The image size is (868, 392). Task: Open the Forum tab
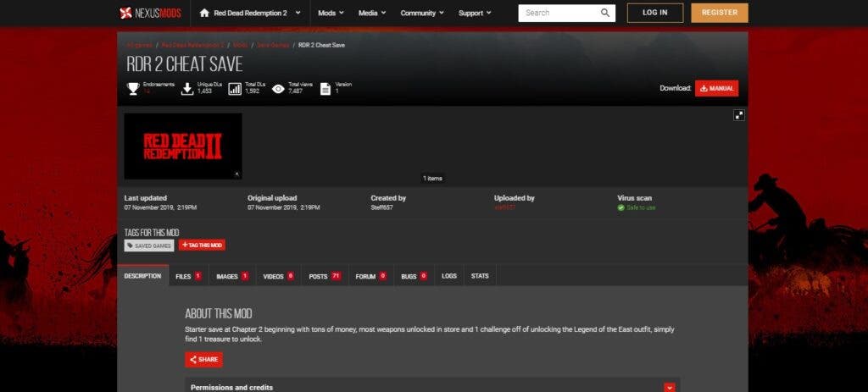371,276
